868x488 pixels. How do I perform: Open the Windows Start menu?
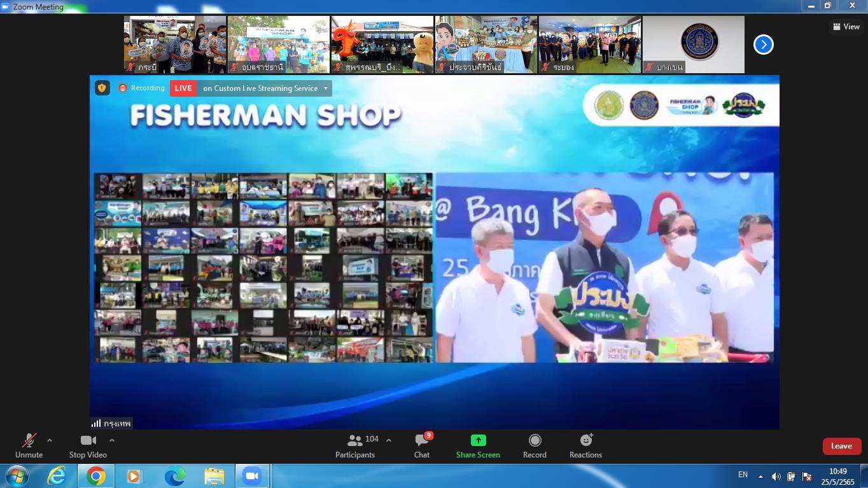[17, 476]
